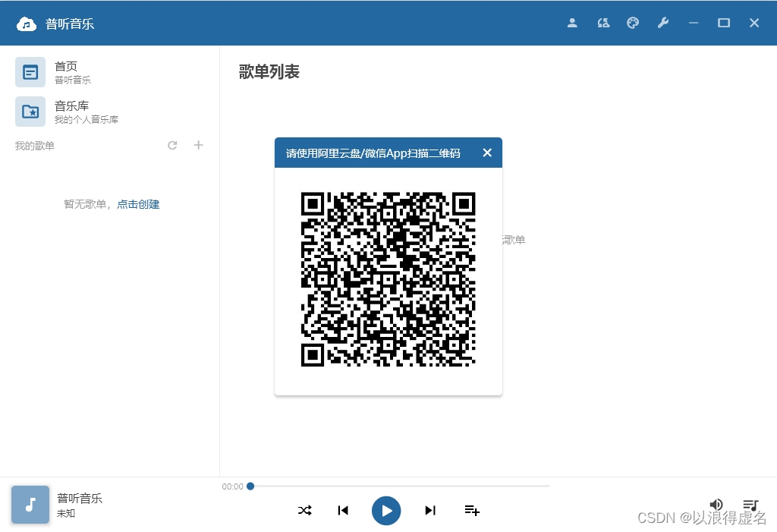Toggle shuffle playback mode
Viewport: 777px width, 532px height.
point(305,510)
